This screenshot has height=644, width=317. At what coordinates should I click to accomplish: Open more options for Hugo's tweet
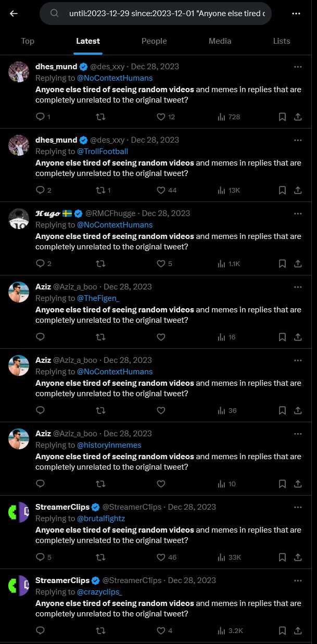pos(298,213)
